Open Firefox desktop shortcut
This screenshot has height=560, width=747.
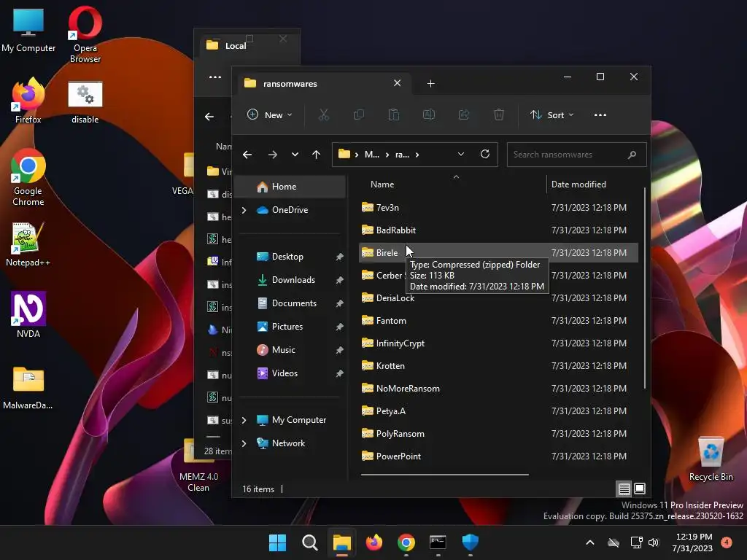(28, 101)
